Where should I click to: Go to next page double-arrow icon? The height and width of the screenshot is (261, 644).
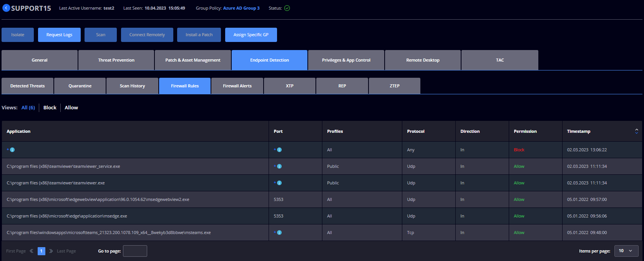51,251
